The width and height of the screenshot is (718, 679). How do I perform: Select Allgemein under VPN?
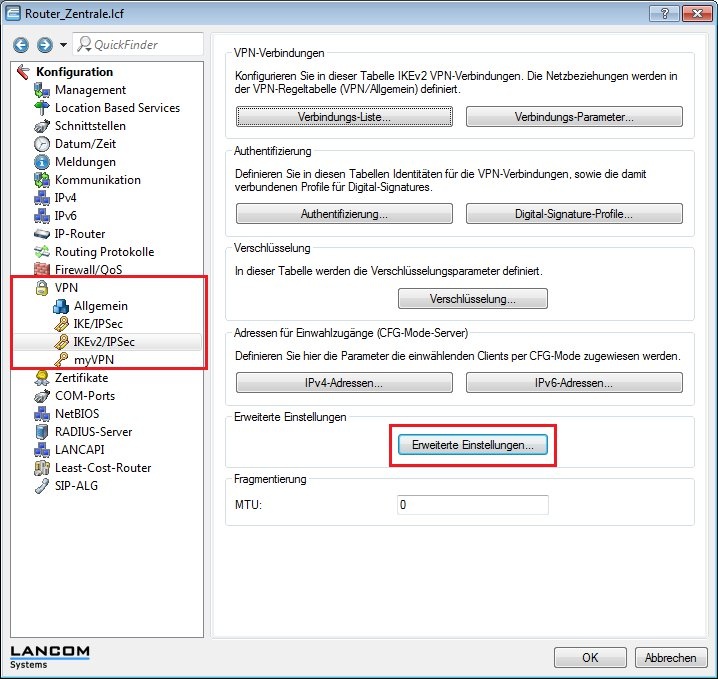pyautogui.click(x=100, y=306)
